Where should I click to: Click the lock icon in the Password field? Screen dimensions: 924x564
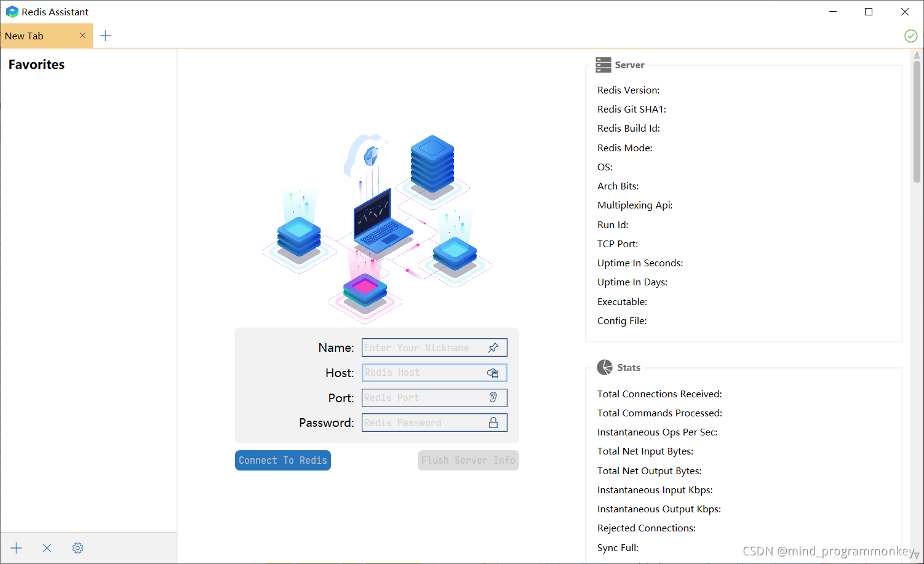493,423
